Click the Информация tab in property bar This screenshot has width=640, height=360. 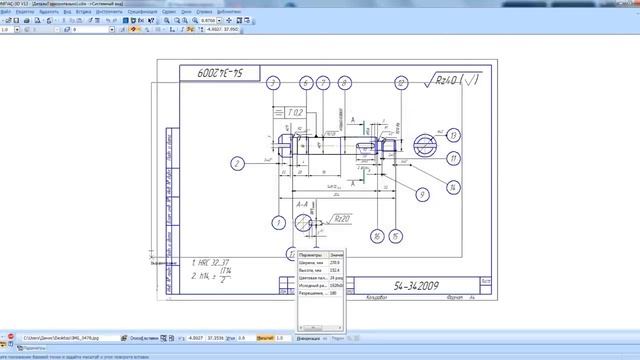pos(308,338)
